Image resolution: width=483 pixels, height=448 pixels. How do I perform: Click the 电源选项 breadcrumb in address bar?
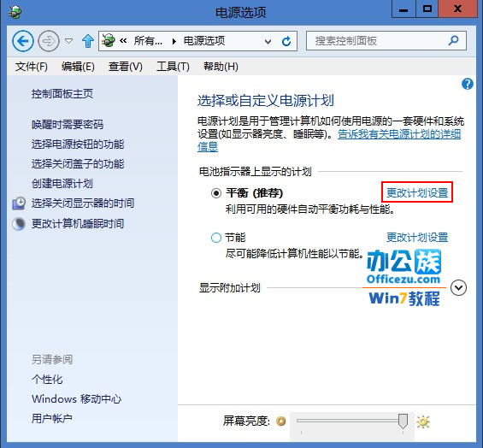[x=204, y=41]
